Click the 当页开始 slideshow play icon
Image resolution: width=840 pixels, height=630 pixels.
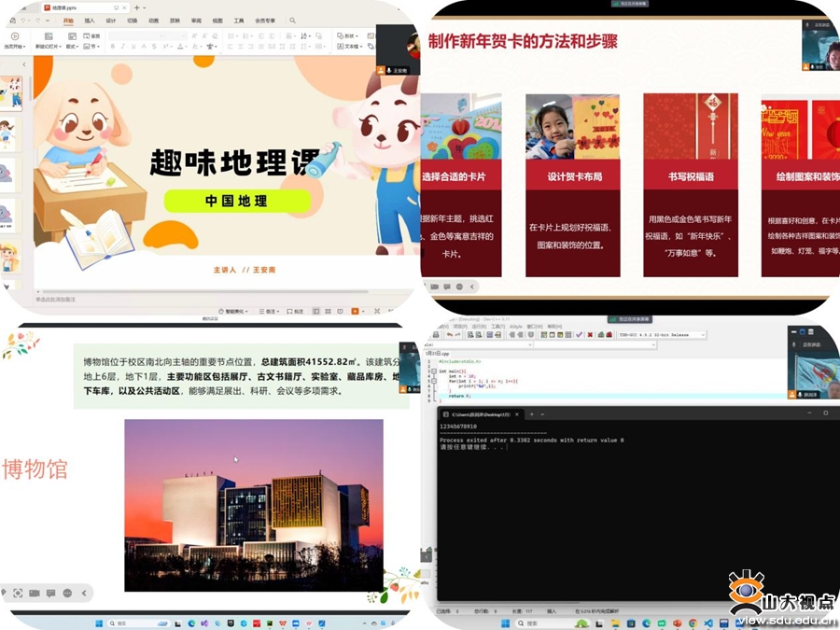click(15, 36)
